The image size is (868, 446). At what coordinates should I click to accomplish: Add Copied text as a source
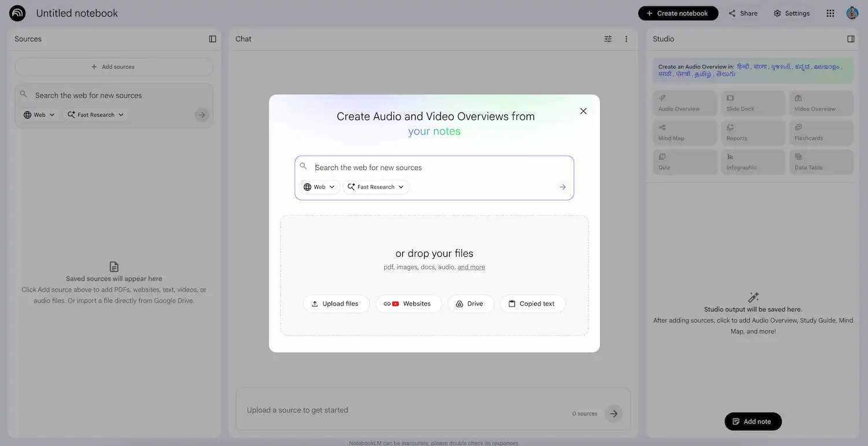pos(532,304)
